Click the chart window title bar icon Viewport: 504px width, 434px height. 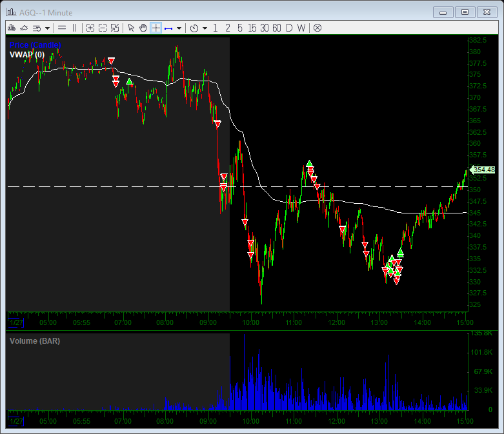click(x=11, y=12)
